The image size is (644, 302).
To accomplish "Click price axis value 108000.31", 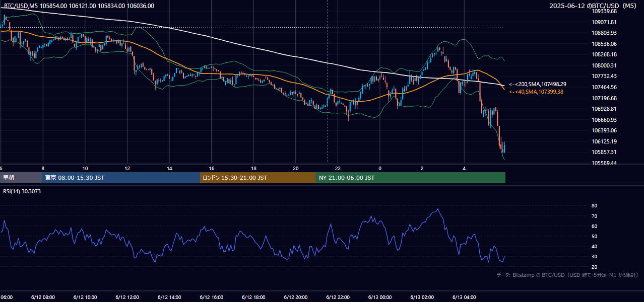I will click(x=604, y=65).
